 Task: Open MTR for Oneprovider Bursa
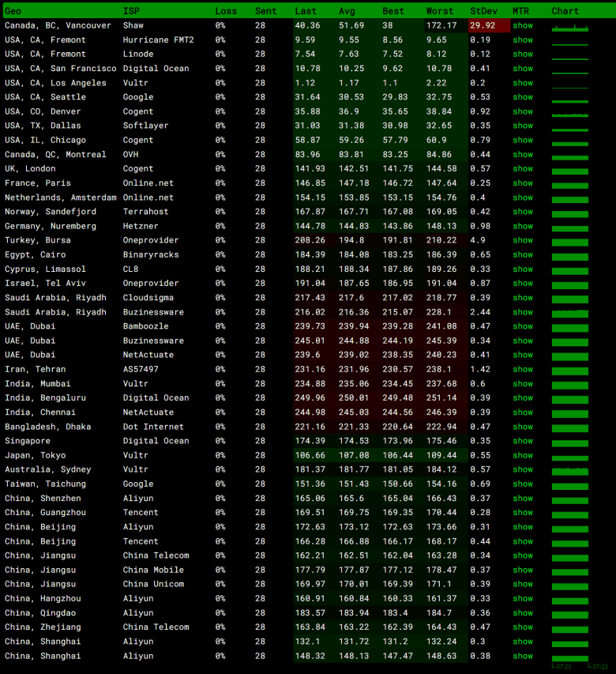522,240
